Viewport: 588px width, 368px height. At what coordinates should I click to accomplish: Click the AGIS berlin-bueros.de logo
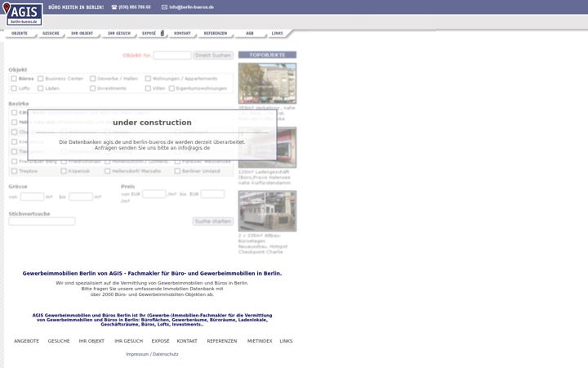click(23, 14)
